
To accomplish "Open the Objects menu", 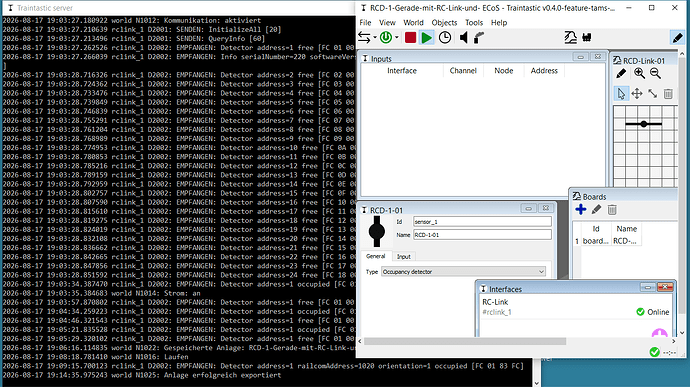I will tap(444, 22).
